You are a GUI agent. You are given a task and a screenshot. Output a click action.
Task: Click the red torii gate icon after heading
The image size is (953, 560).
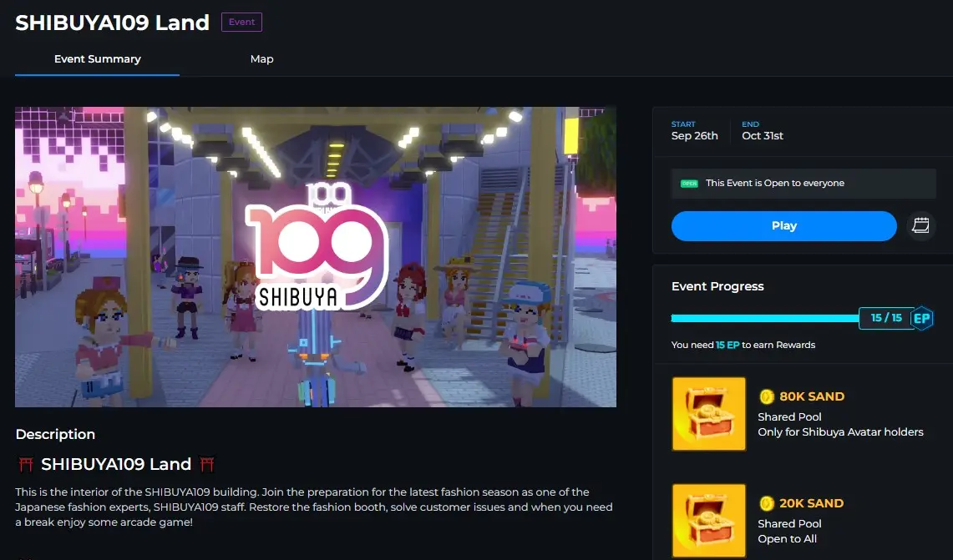pos(207,465)
